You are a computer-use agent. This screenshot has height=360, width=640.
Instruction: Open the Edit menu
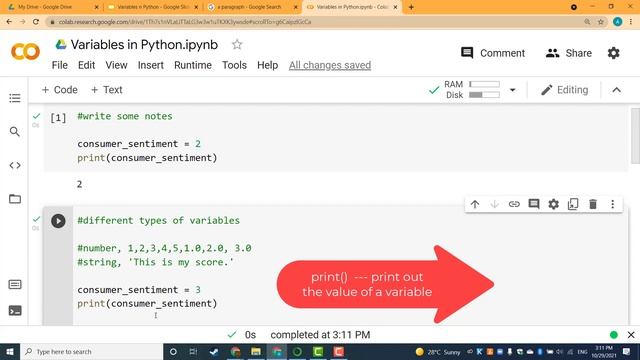point(86,65)
